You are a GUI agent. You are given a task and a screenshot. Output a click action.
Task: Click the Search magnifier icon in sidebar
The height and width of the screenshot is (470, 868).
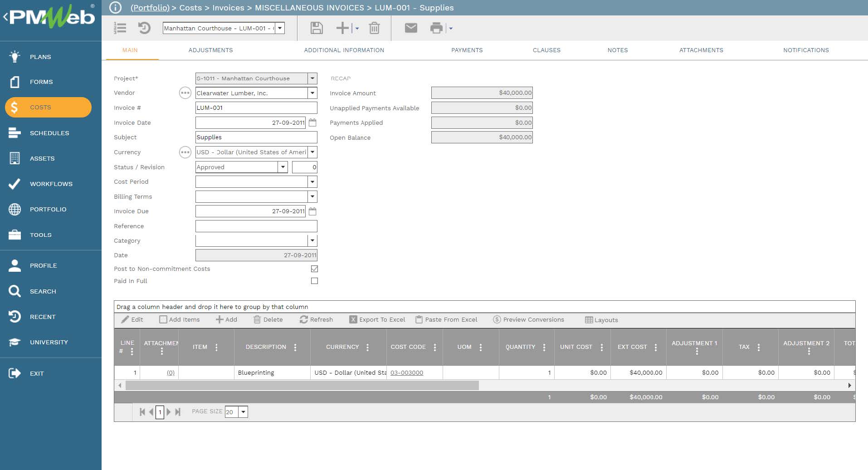click(x=15, y=291)
